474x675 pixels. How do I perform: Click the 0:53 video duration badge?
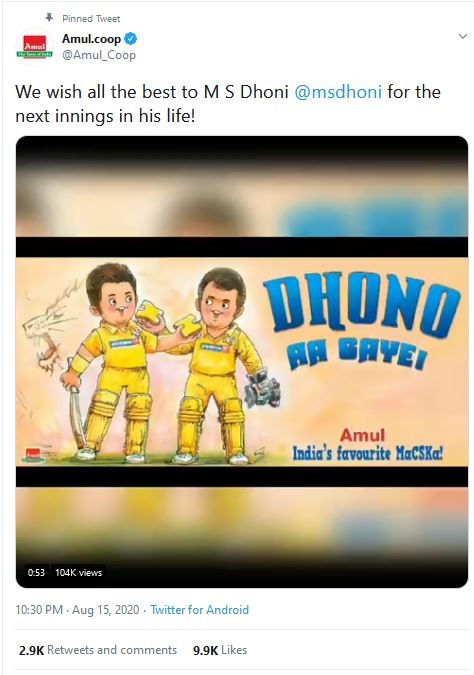(36, 573)
